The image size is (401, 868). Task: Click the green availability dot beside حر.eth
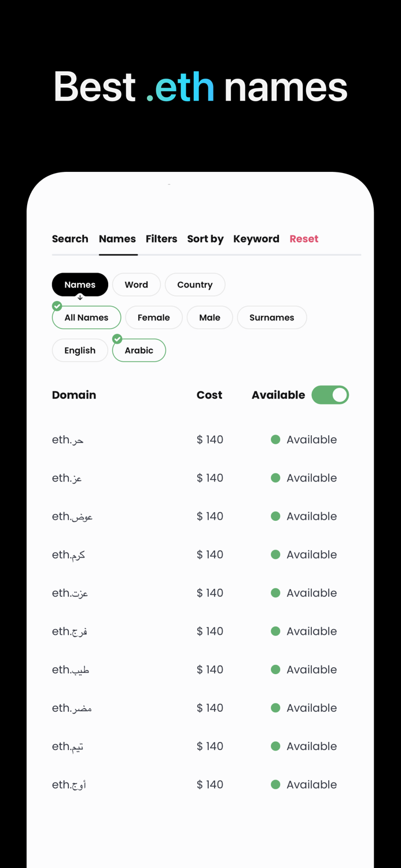point(275,439)
